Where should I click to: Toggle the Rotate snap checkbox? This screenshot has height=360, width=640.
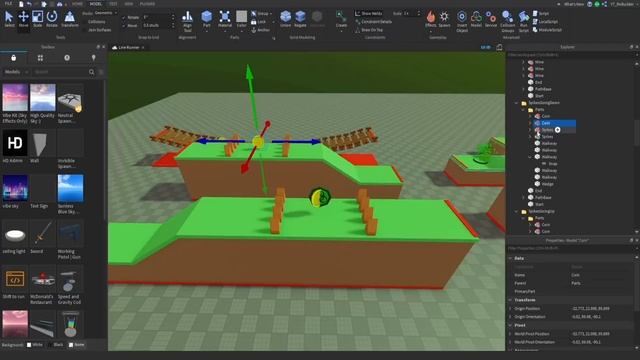point(124,18)
